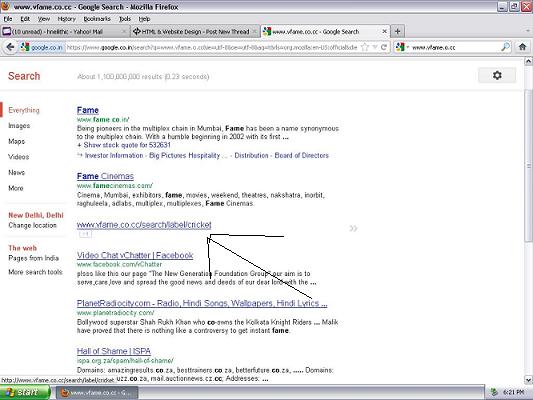Viewport: 533px width, 400px height.
Task: Click the Firefox icon in title bar
Action: click(5, 6)
